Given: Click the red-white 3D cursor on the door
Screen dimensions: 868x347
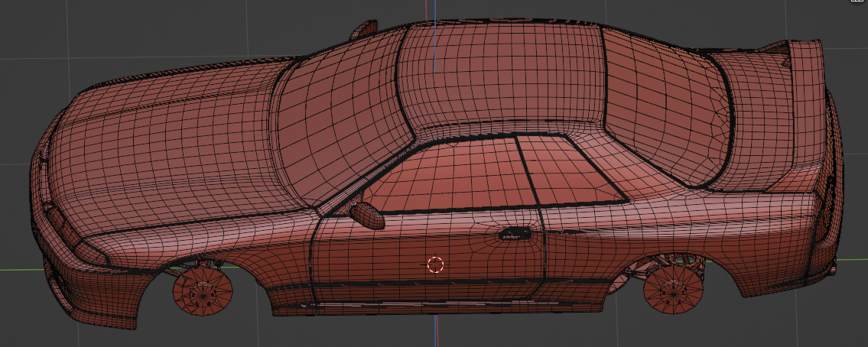Looking at the screenshot, I should 436,264.
